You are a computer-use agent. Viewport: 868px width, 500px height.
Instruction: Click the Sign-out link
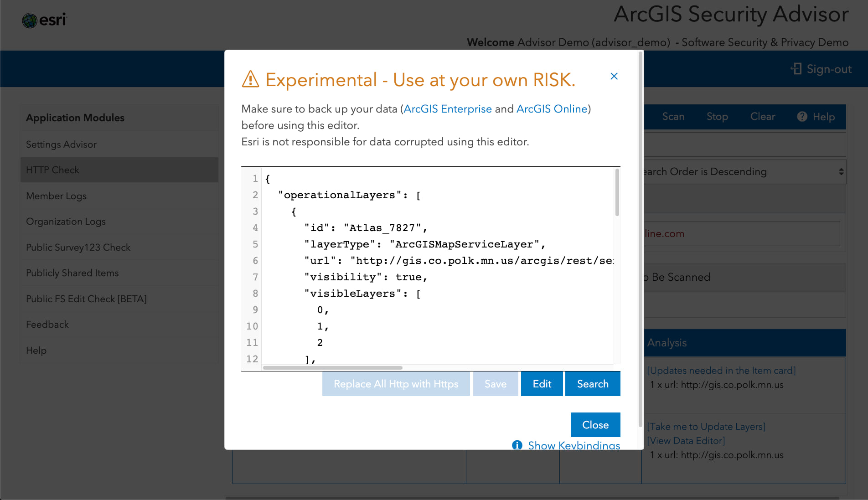point(829,69)
